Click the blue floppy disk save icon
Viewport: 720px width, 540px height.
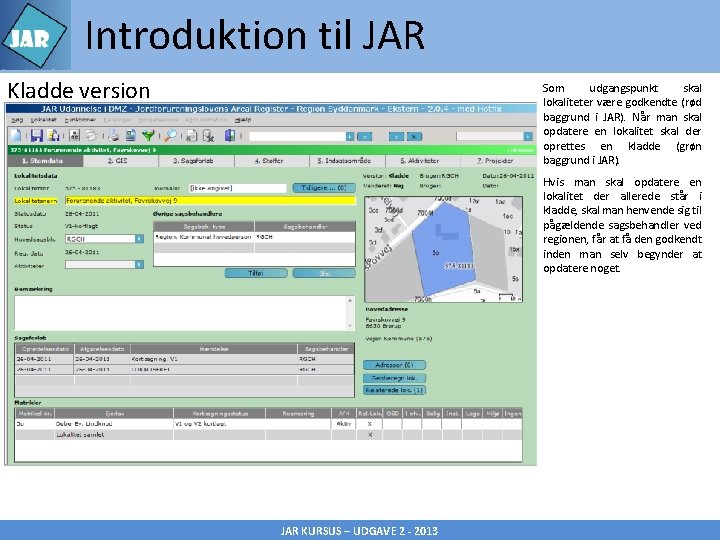(37, 135)
